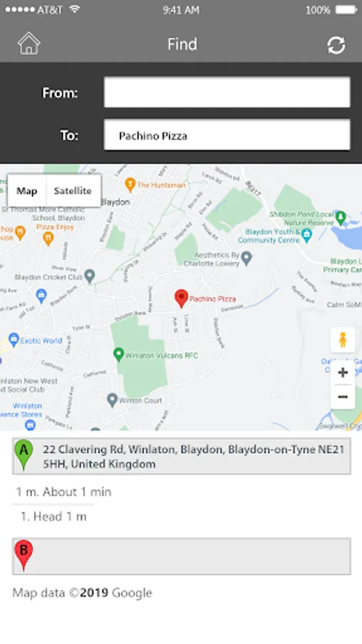Tap the Winton Court marker

[112, 399]
